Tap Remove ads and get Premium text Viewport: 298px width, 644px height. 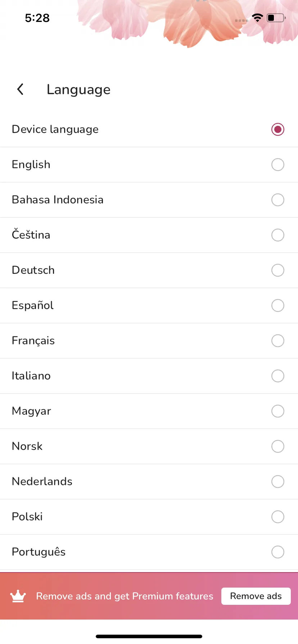[125, 596]
